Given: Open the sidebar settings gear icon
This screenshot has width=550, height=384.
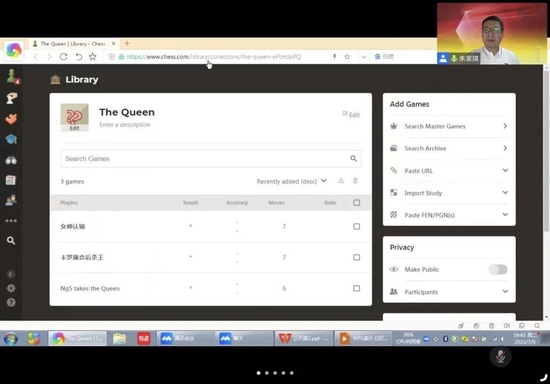Looking at the screenshot, I should click(11, 288).
